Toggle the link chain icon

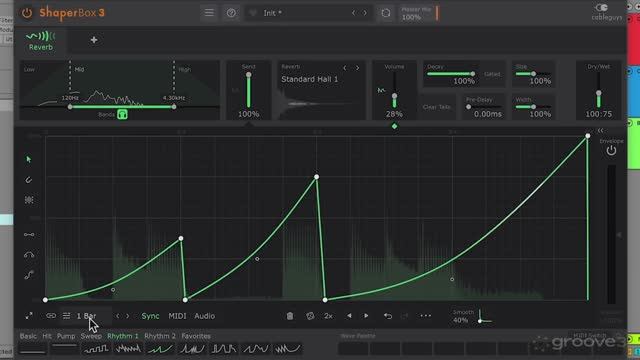click(51, 316)
